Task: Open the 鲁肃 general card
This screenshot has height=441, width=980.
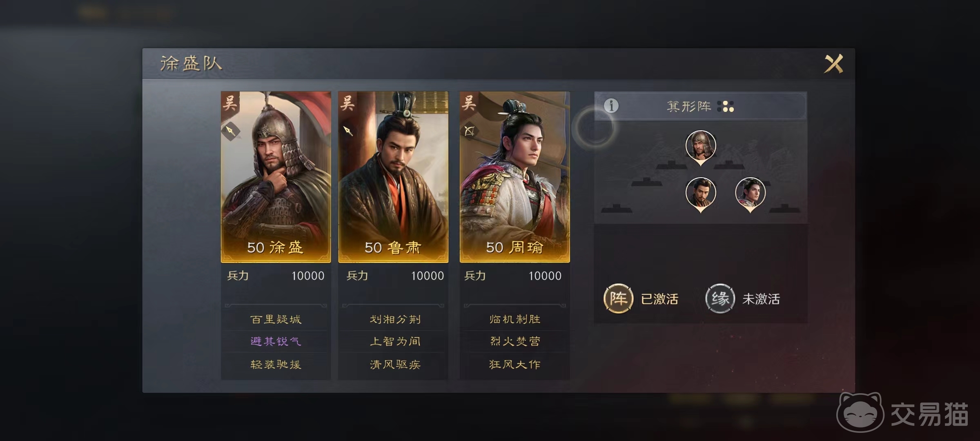Action: tap(393, 177)
